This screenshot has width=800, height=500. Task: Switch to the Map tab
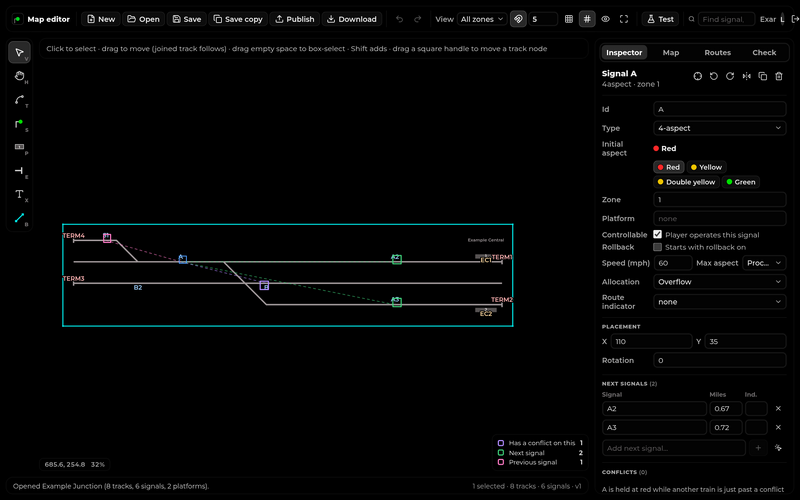[670, 53]
